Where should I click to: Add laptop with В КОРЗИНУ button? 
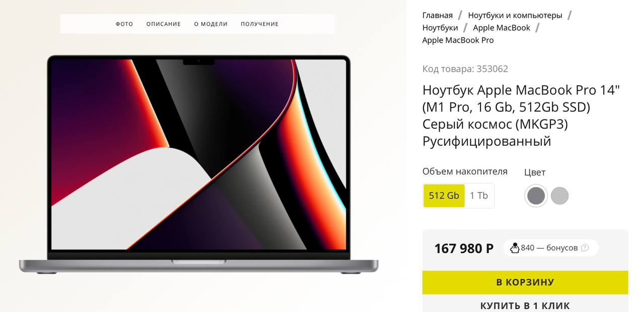[x=525, y=282]
